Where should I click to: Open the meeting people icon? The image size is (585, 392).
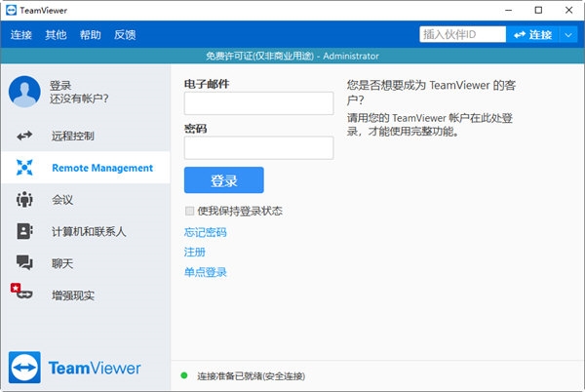click(24, 200)
